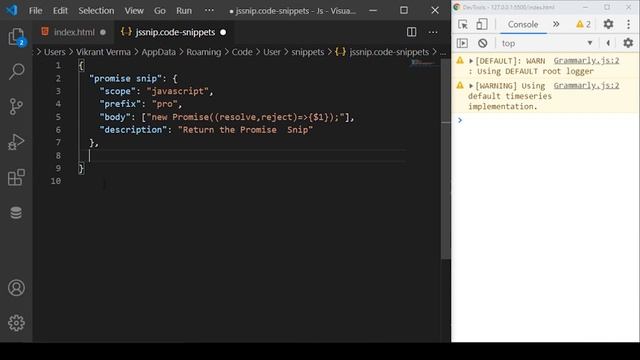
Task: Show more DevTools tabs chevron
Action: point(556,24)
